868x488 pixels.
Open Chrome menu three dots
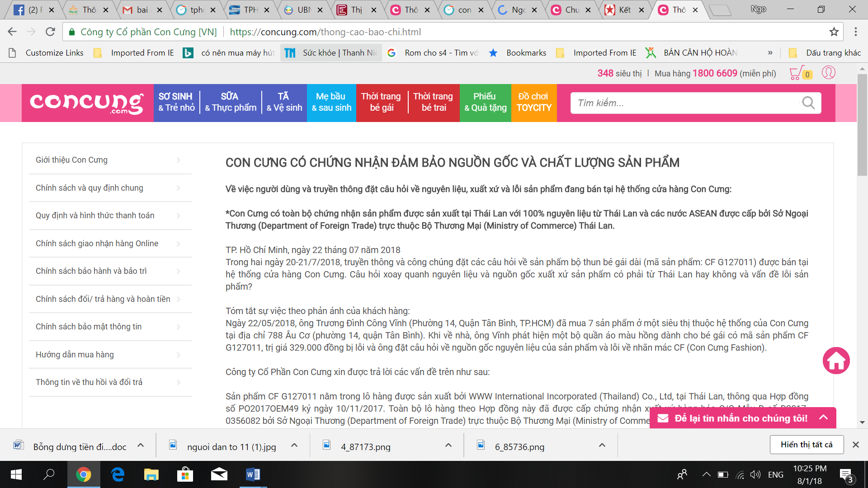(x=855, y=32)
